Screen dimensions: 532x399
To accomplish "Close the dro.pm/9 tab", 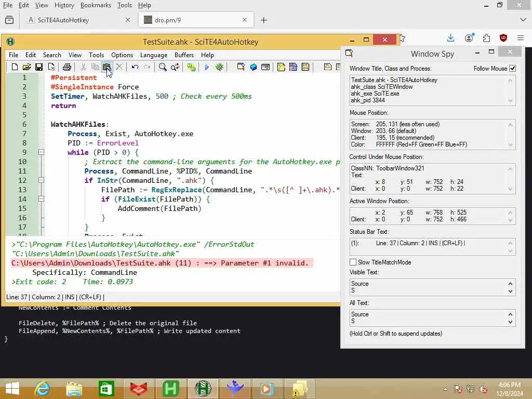I will [245, 20].
